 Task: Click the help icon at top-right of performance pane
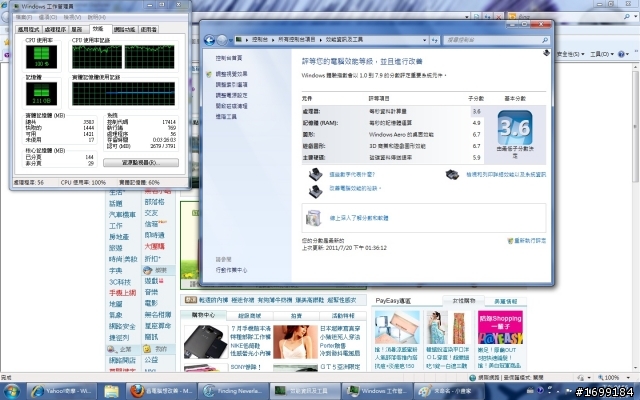[x=546, y=53]
